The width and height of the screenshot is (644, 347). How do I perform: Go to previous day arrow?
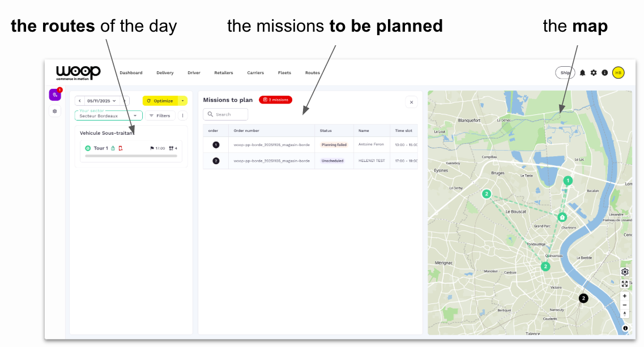(x=80, y=101)
